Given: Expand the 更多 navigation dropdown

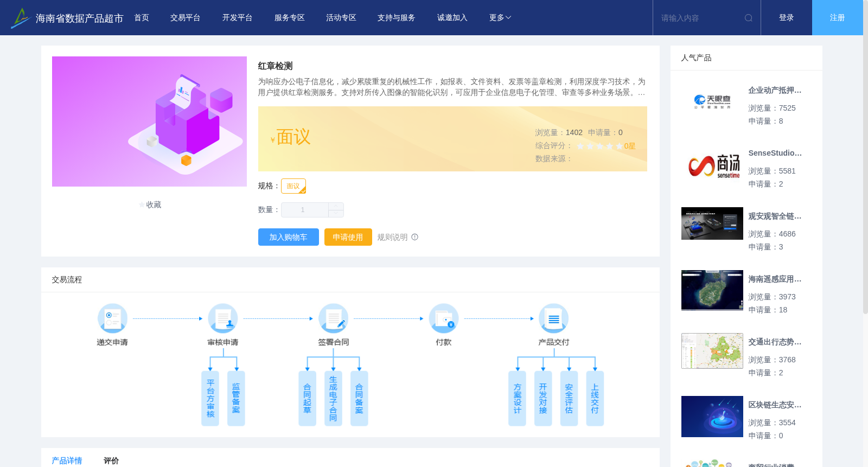Looking at the screenshot, I should (500, 18).
